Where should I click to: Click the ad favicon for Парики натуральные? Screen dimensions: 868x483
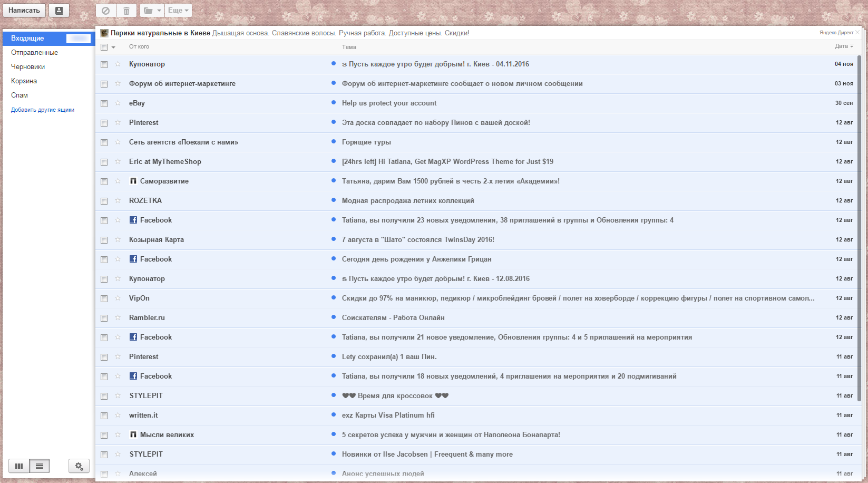(x=104, y=33)
